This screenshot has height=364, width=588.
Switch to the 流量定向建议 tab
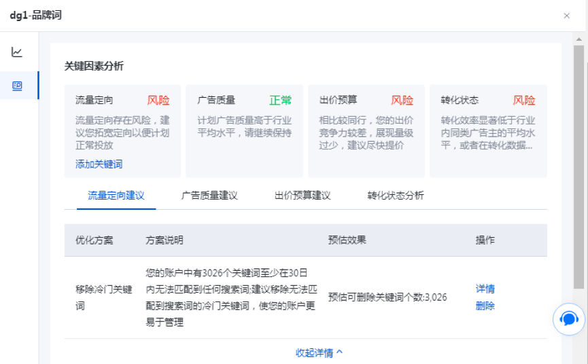pyautogui.click(x=116, y=196)
